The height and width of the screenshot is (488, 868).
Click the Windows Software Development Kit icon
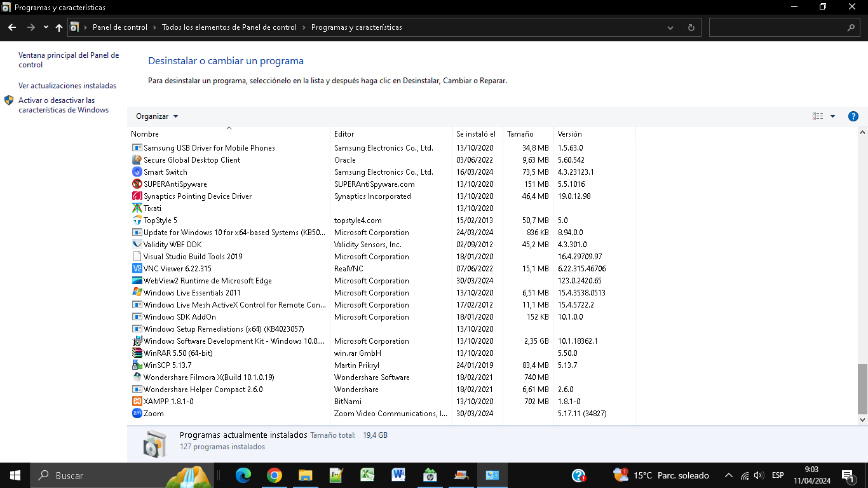pyautogui.click(x=137, y=341)
